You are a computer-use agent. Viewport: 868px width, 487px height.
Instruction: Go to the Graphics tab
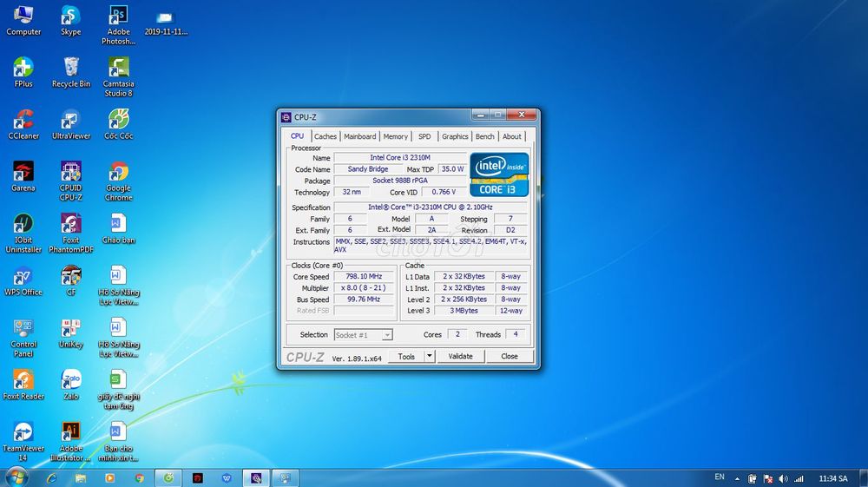click(455, 136)
